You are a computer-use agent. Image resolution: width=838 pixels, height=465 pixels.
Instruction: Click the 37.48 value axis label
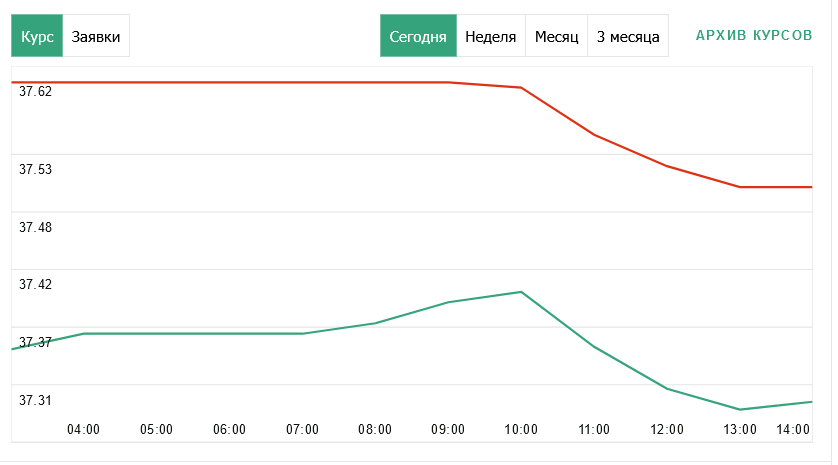[36, 227]
